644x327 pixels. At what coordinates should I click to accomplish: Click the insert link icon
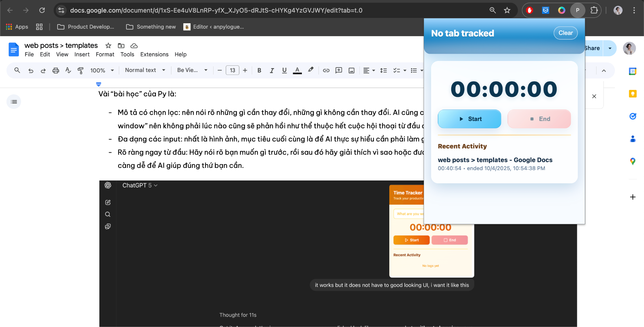coord(326,70)
